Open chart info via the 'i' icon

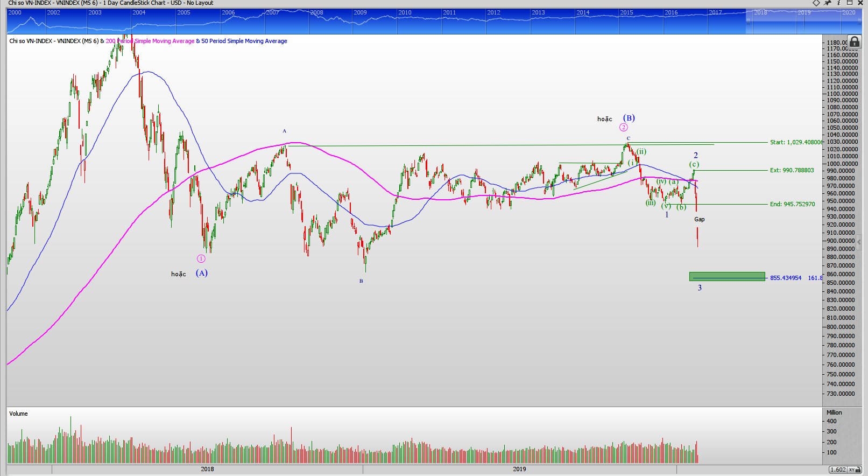click(x=839, y=3)
